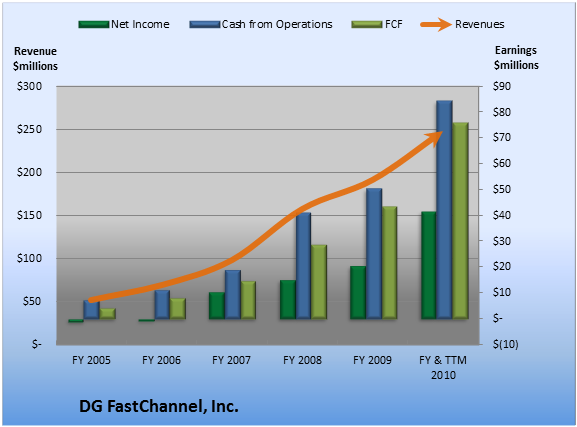This screenshot has width=577, height=427.
Task: Click the 'FY & TTM 2010' category label
Action: pyautogui.click(x=443, y=367)
